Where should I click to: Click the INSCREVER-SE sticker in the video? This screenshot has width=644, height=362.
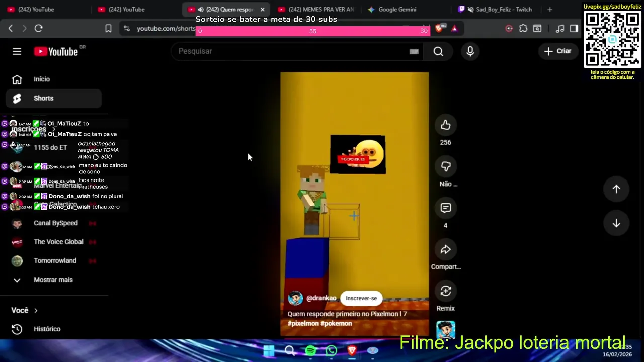[x=353, y=159]
